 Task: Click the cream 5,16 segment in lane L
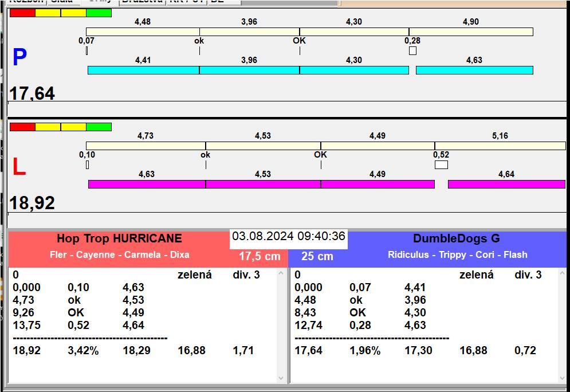click(500, 146)
